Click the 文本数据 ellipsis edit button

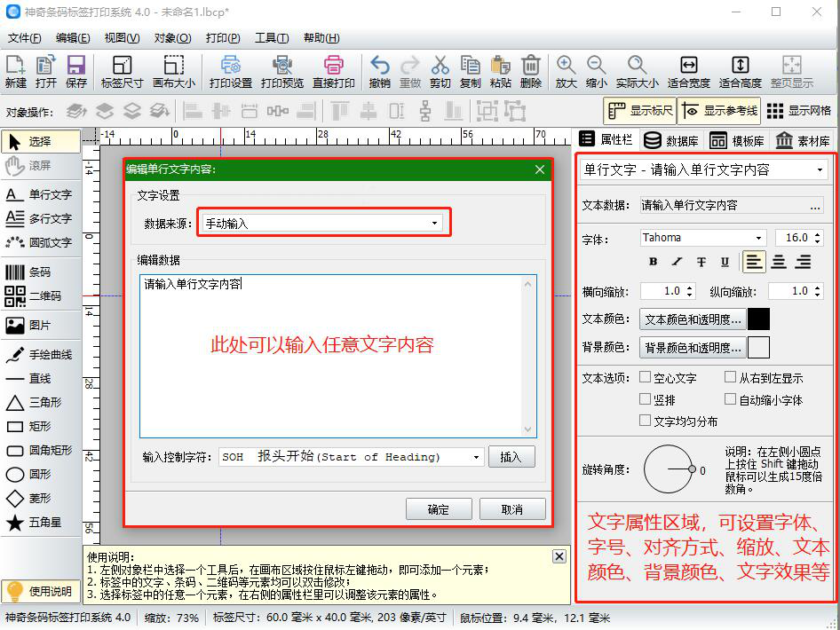[815, 206]
